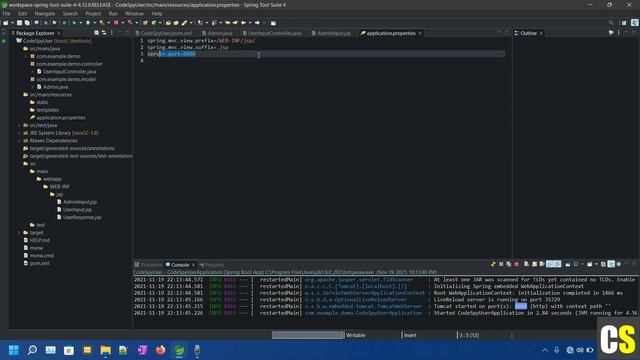
Task: Open Package Explorer view menu
Action: tap(111, 33)
